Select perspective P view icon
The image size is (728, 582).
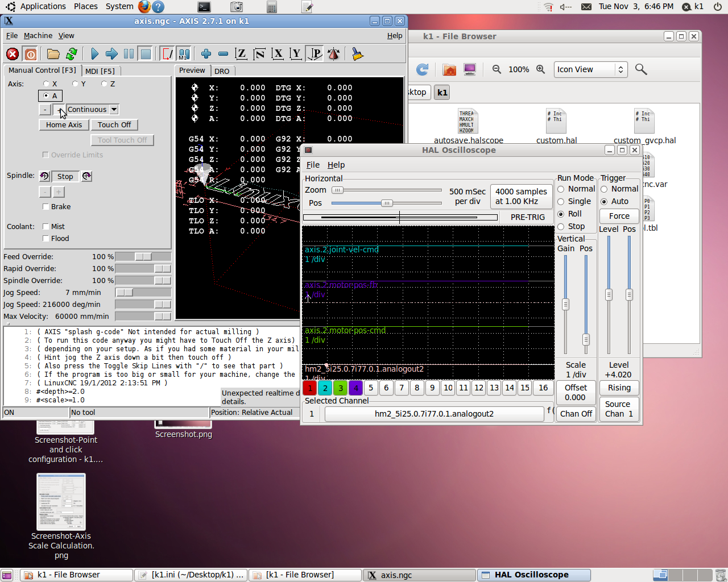pyautogui.click(x=315, y=54)
